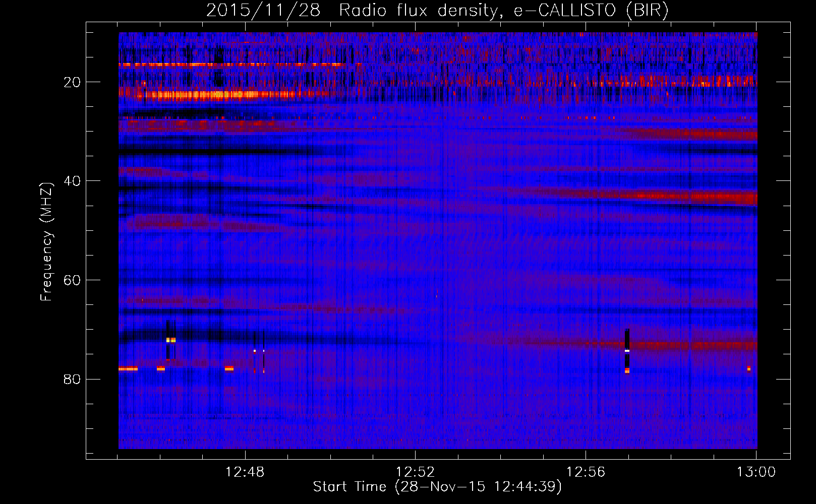Click the 60 MHz frequency tick label
Viewport: 816px width, 504px height.
coord(72,280)
